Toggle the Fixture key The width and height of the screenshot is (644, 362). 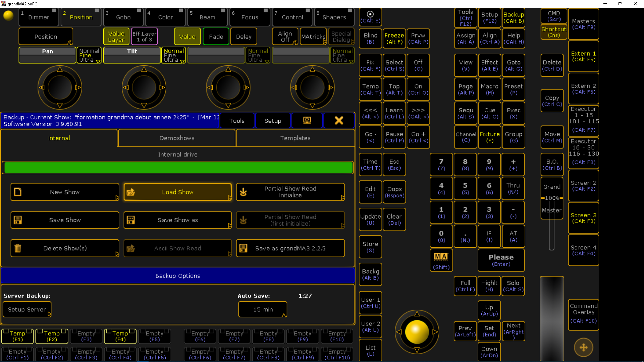pos(490,137)
